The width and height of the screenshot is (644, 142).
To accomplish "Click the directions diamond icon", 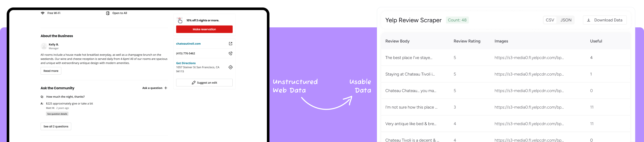I will pos(231,67).
